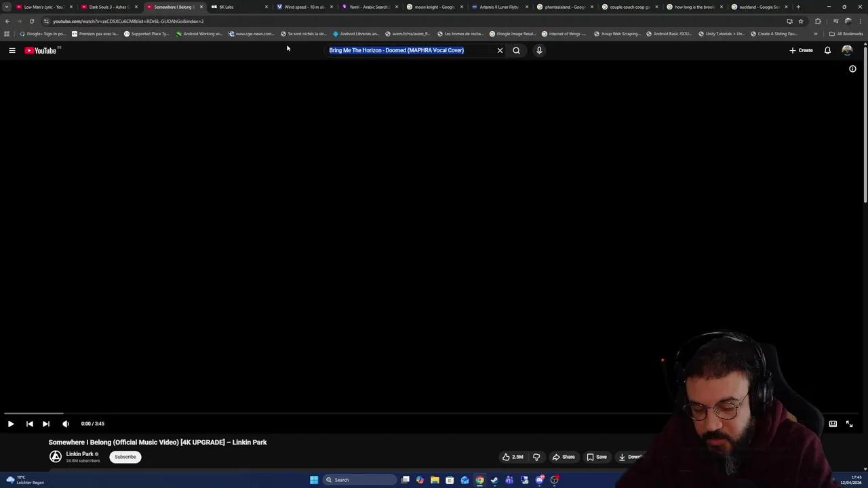868x488 pixels.
Task: Open the Google Image Result bookmark
Action: [513, 34]
